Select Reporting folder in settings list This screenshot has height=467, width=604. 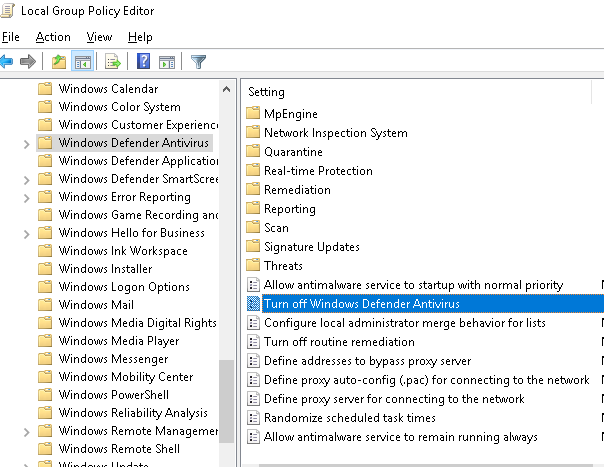click(290, 208)
